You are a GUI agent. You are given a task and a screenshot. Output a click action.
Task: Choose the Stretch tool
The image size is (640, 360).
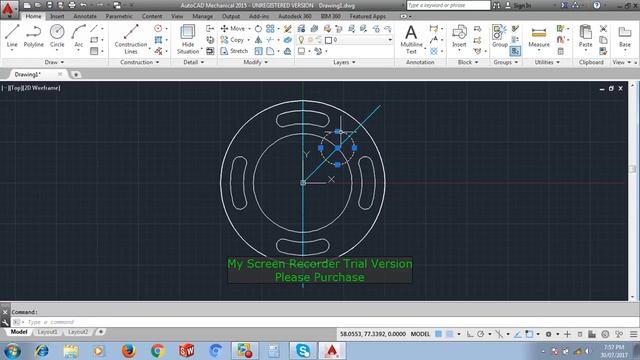pyautogui.click(x=234, y=51)
